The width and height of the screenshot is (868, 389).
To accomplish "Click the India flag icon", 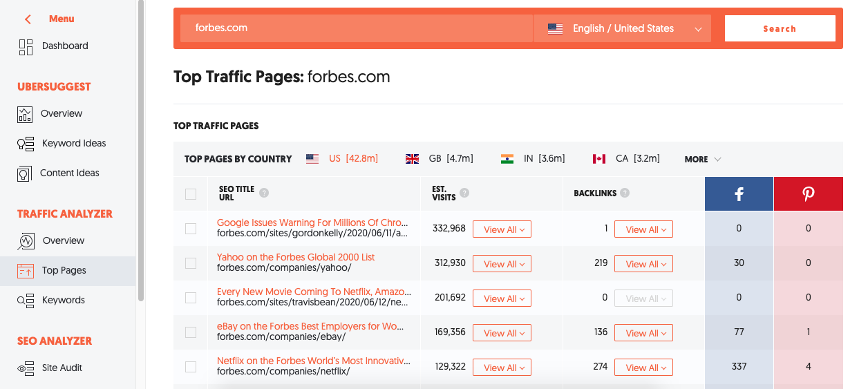I will point(507,159).
